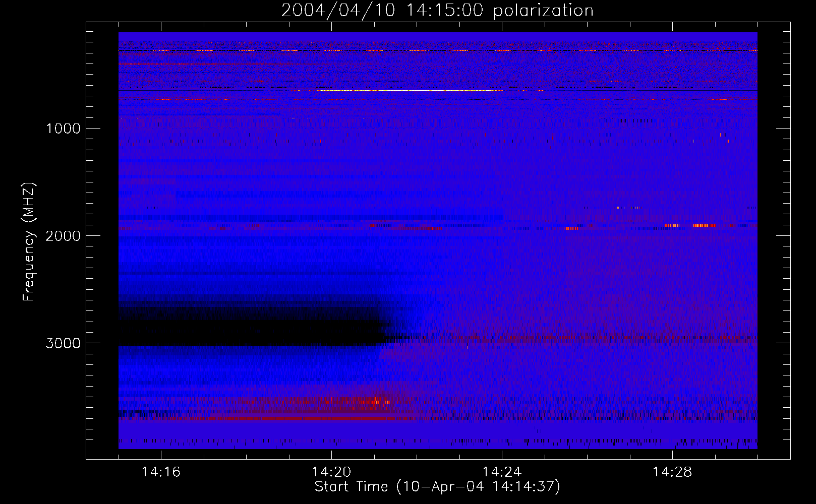
Task: Click the 3000 frequency tick label
Action: pyautogui.click(x=63, y=343)
